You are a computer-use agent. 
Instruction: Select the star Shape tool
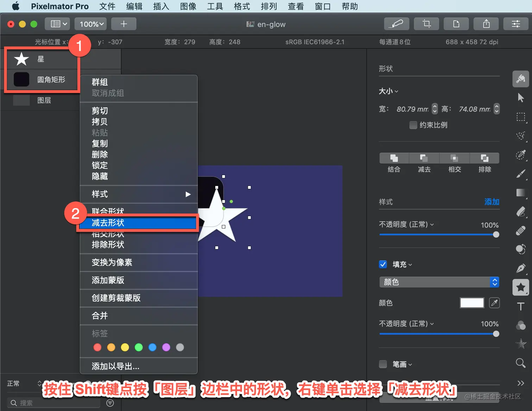click(x=521, y=287)
